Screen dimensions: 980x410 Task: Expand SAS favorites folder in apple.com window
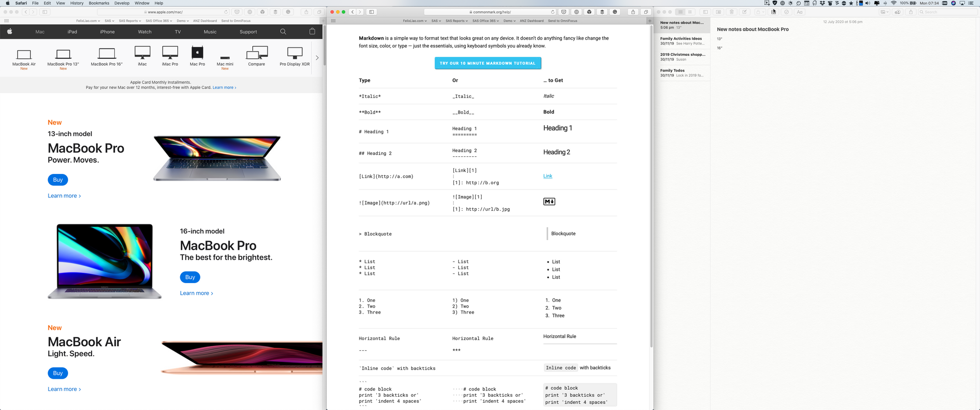[109, 21]
